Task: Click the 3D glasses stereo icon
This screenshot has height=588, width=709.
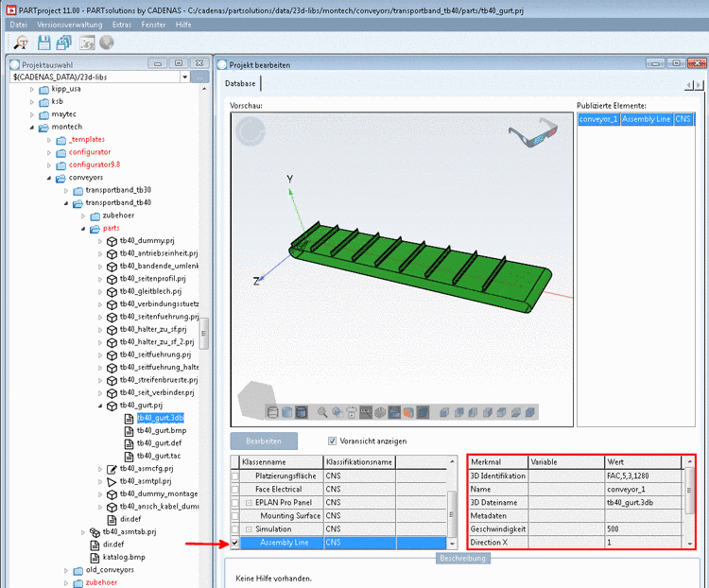Action: click(x=532, y=132)
